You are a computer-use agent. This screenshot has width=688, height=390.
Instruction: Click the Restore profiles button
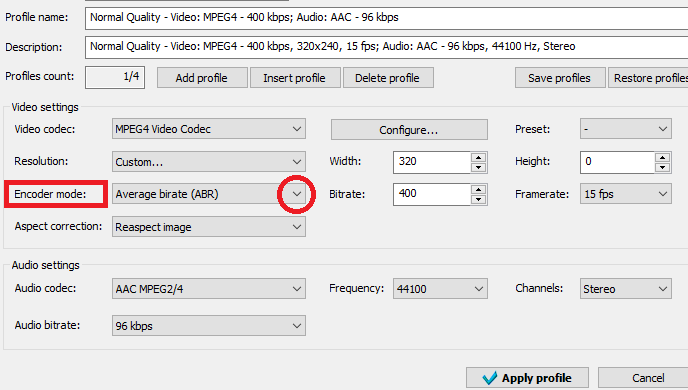point(648,78)
